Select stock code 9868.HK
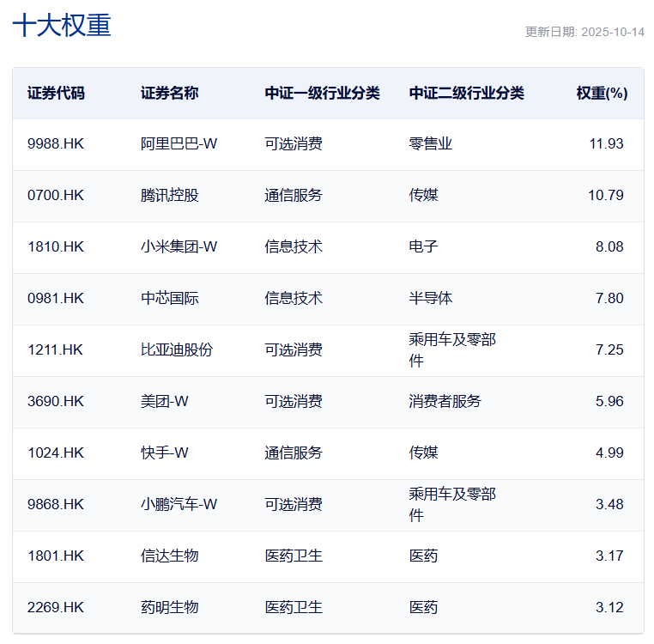This screenshot has height=644, width=654. (x=56, y=505)
